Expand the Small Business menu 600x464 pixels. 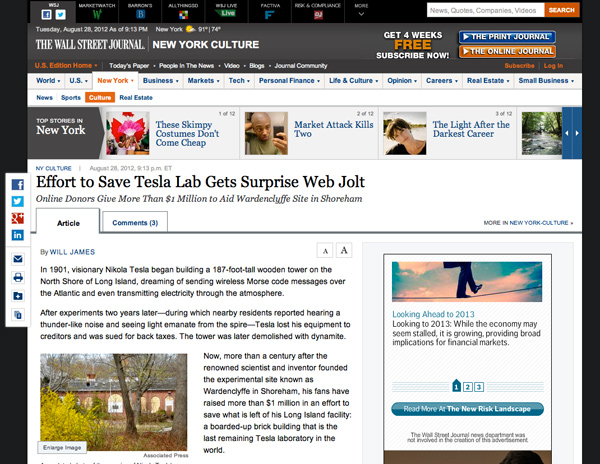[546, 81]
